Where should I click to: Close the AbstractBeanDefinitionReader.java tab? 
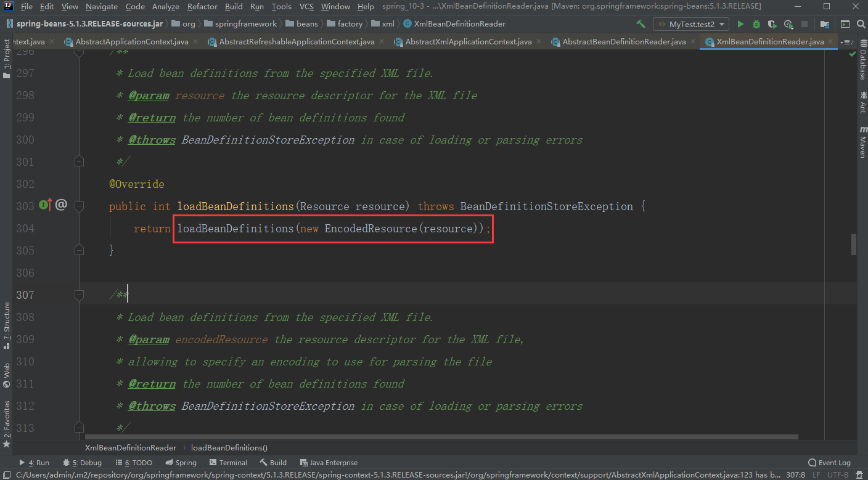pos(694,42)
